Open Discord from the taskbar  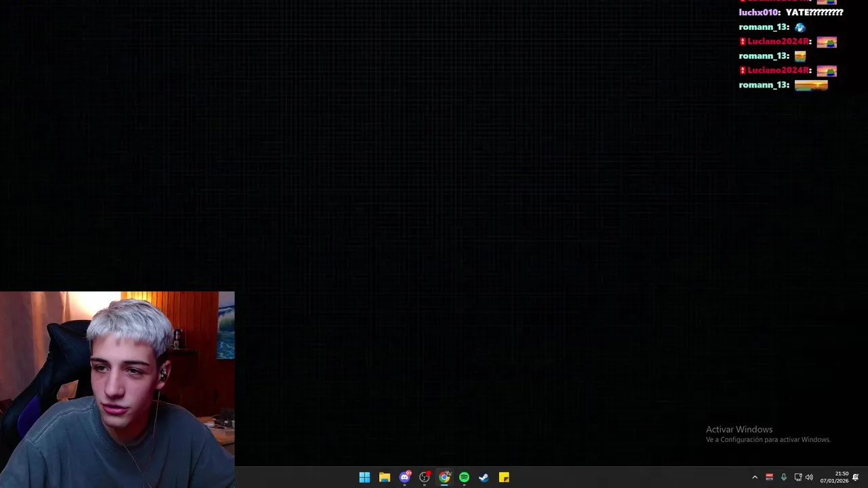pos(405,477)
